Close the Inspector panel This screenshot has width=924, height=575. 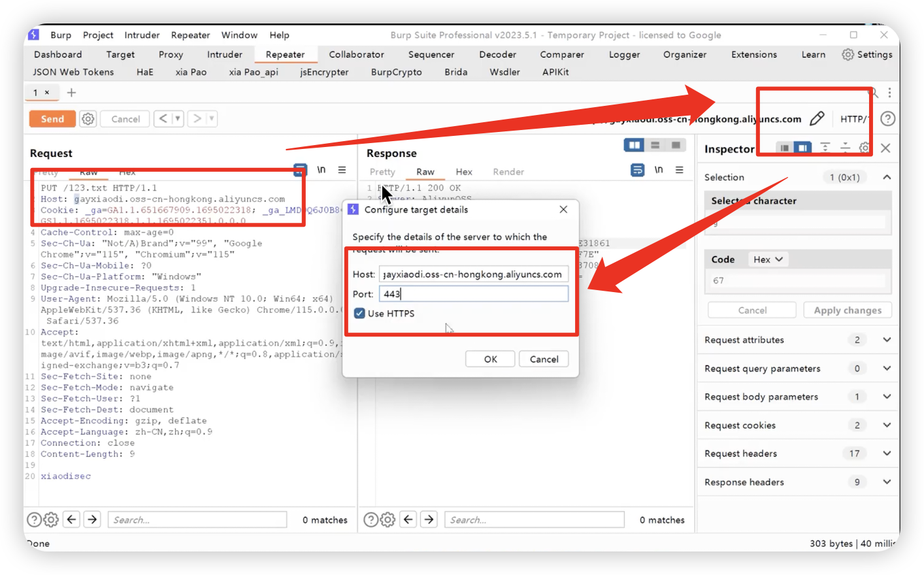[x=885, y=148]
